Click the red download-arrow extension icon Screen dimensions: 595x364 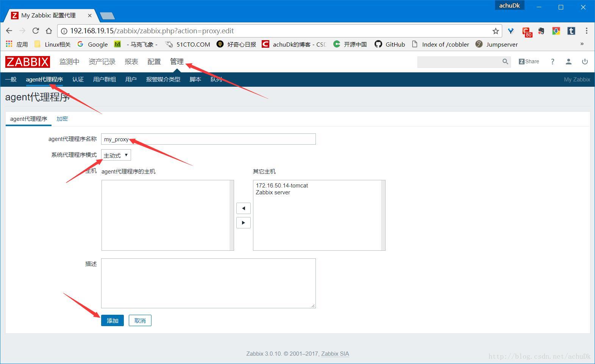click(556, 31)
